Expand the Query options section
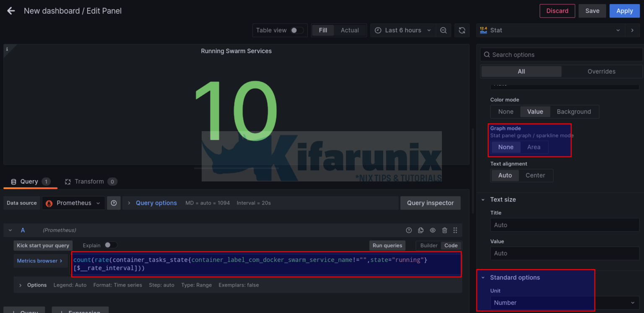 (x=156, y=203)
